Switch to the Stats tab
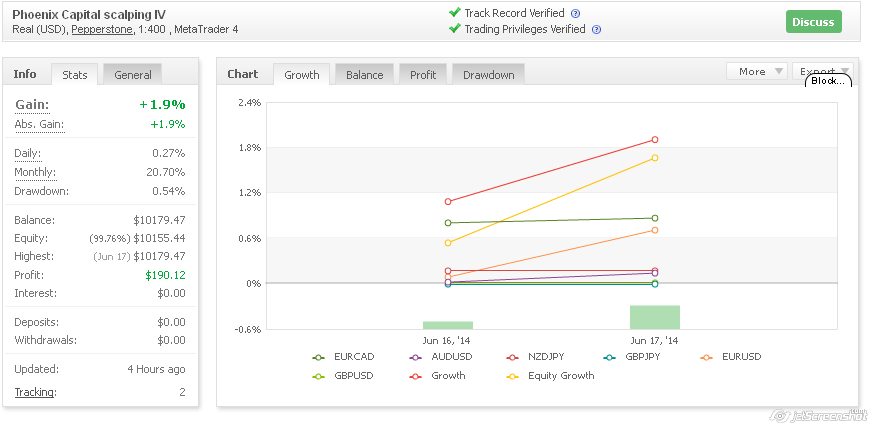The image size is (874, 428). (75, 75)
